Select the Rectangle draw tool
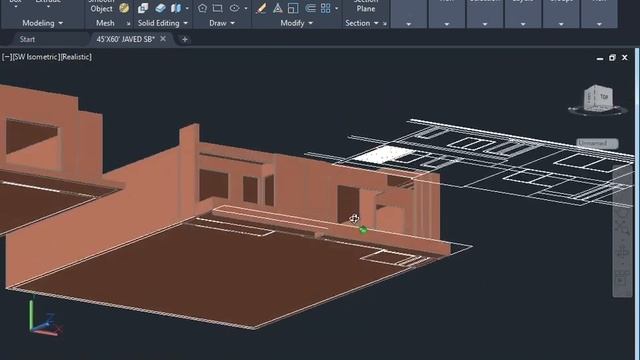This screenshot has width=640, height=360. 218,8
